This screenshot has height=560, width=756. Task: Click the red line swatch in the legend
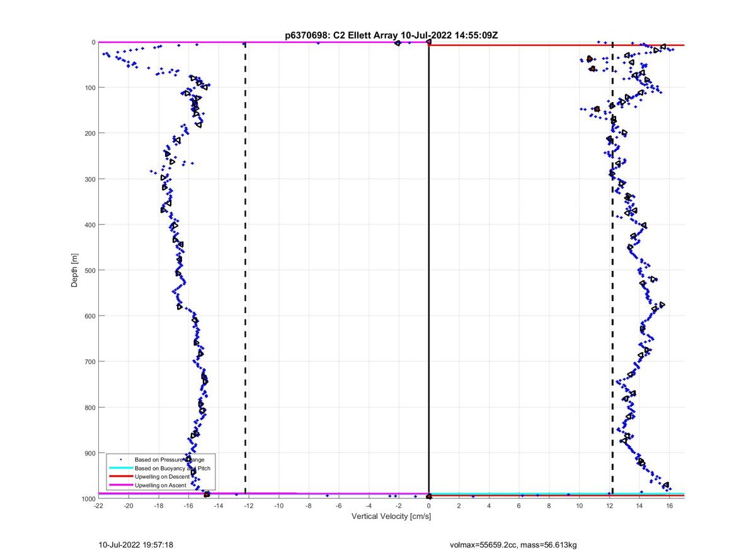click(120, 477)
